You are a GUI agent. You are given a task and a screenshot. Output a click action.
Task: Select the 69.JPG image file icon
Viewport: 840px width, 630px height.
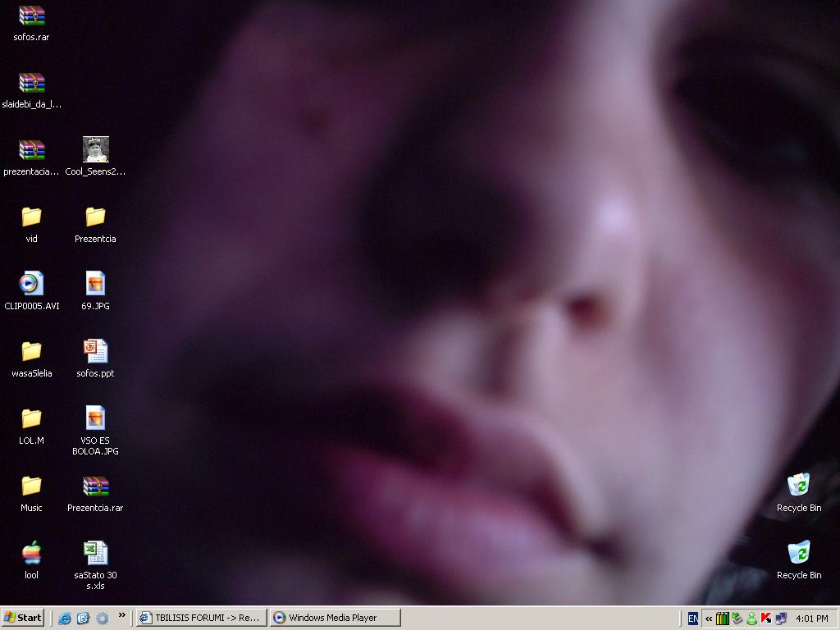tap(95, 283)
